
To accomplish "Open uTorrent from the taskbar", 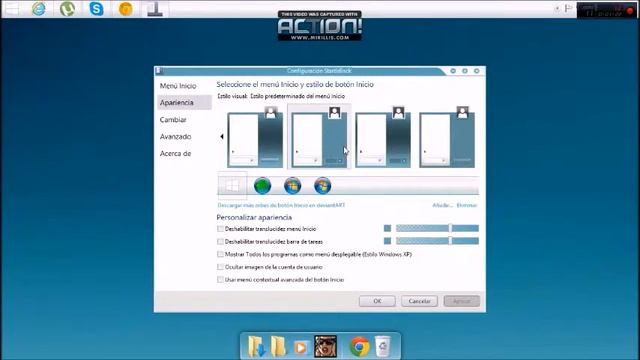I will tap(67, 9).
